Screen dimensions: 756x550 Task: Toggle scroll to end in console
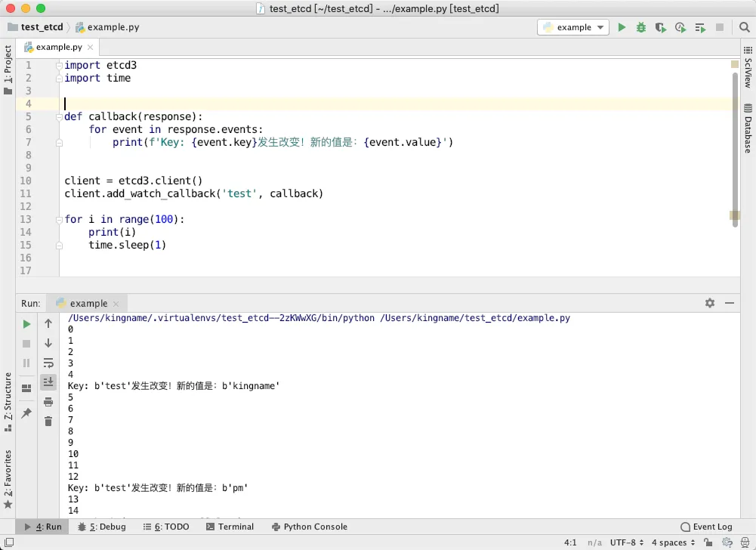point(48,382)
